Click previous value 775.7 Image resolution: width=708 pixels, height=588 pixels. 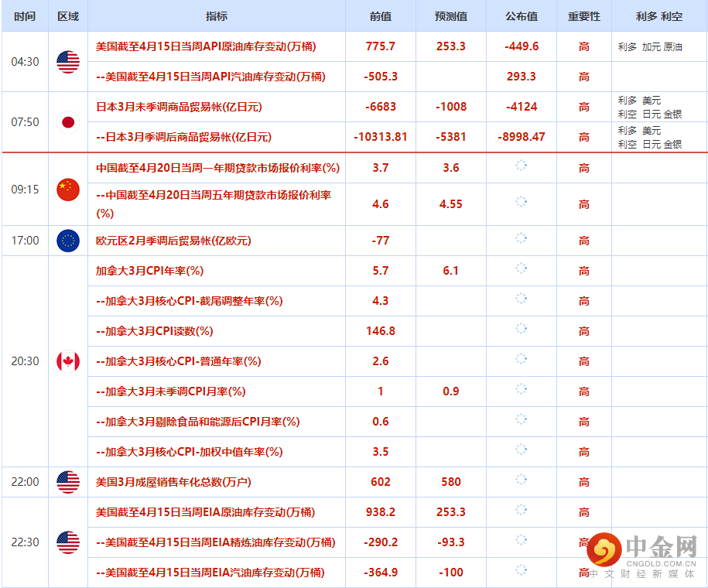point(381,46)
